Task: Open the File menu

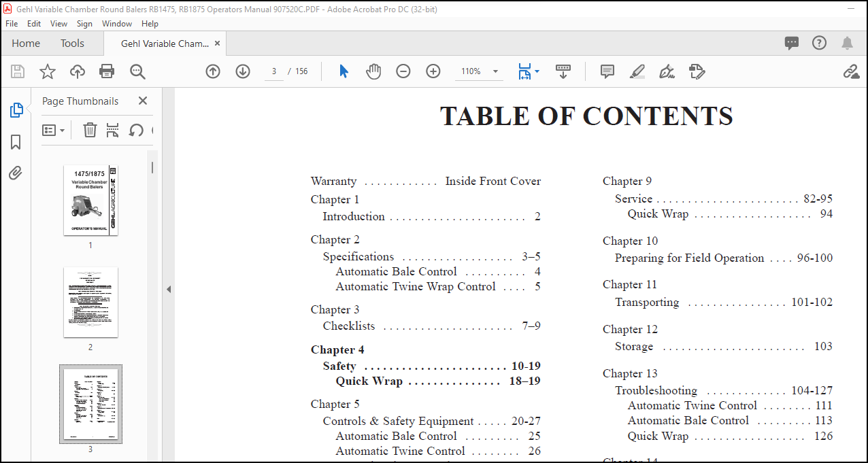Action: click(x=12, y=23)
